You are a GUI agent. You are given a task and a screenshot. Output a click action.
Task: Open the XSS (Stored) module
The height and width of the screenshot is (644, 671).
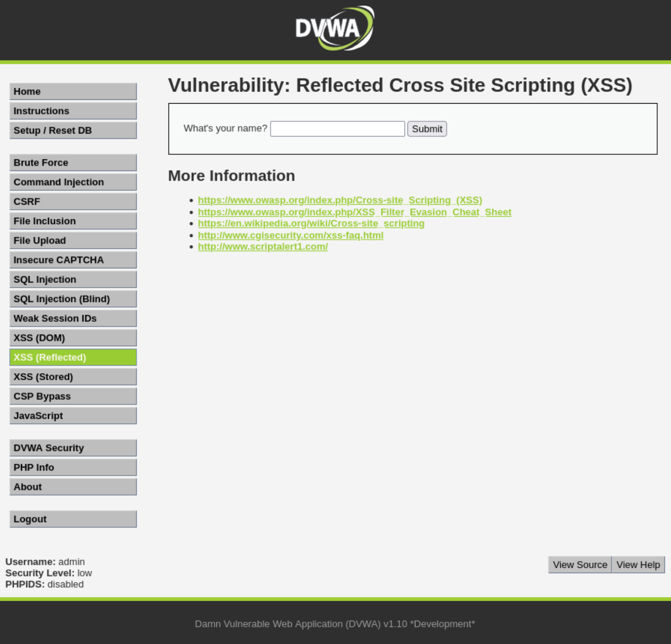click(x=73, y=377)
